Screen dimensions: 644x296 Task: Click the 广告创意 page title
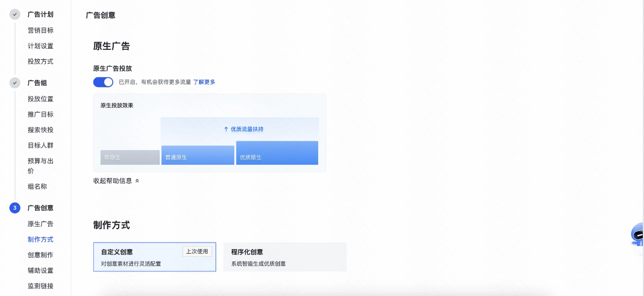100,16
